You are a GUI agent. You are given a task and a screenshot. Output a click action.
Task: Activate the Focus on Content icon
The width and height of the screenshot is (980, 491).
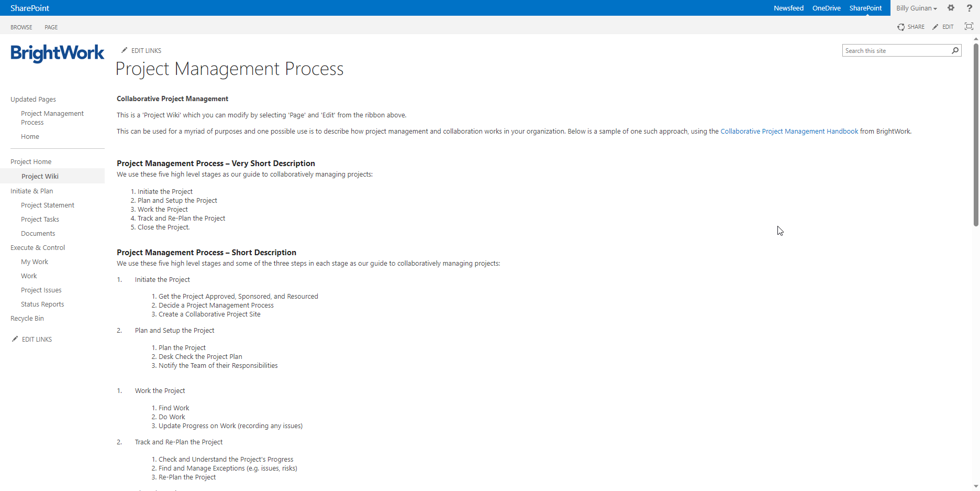[x=969, y=26]
